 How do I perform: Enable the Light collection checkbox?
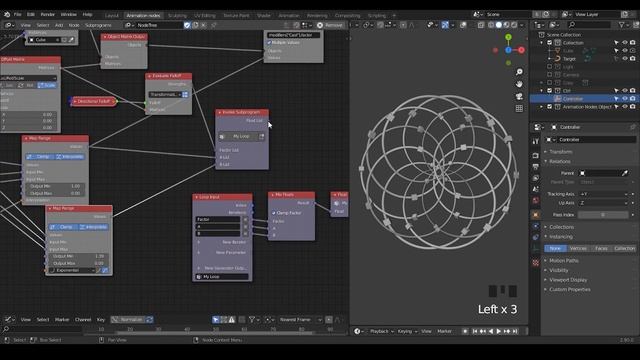click(549, 67)
